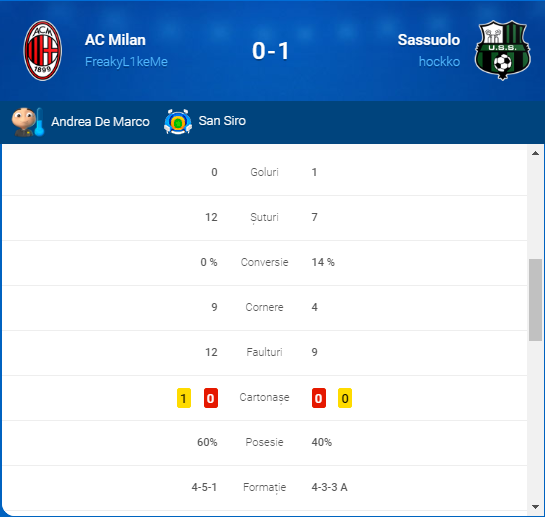
Task: Click AC Milan's red card counter
Action: pyautogui.click(x=211, y=398)
